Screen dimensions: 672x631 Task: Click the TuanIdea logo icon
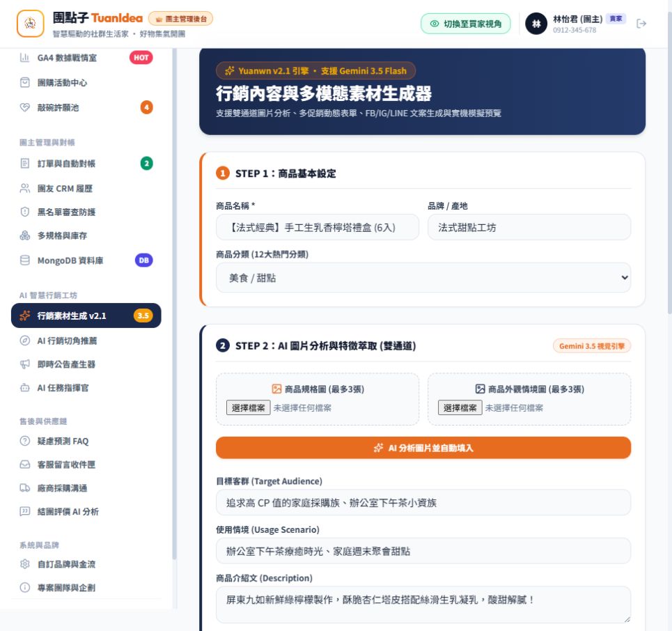point(30,23)
